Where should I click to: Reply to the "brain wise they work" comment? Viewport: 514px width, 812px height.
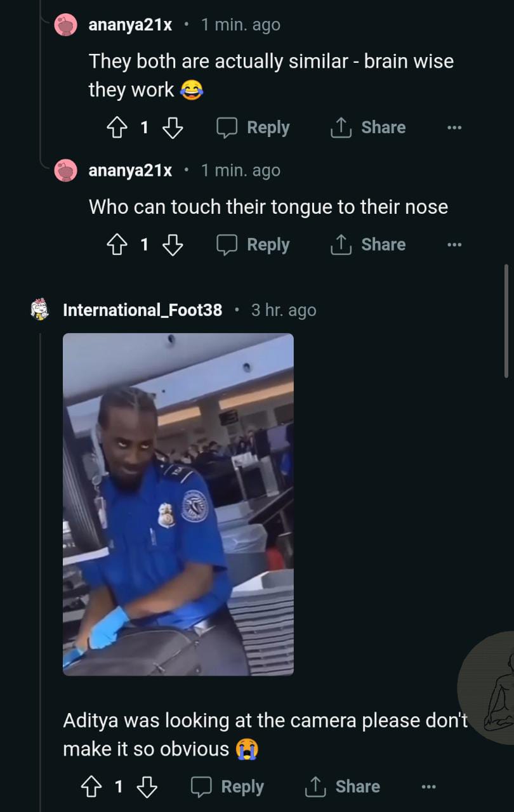click(x=253, y=128)
